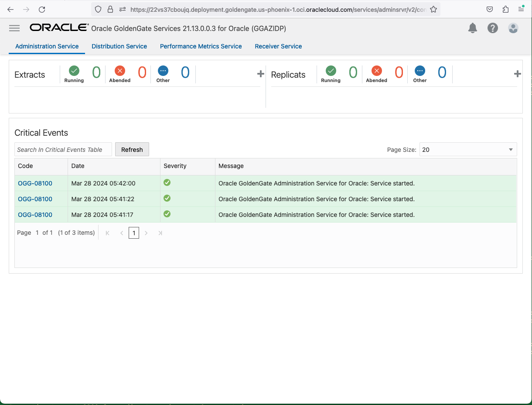Click the Extracts Running status icon
This screenshot has width=532, height=405.
pos(74,70)
